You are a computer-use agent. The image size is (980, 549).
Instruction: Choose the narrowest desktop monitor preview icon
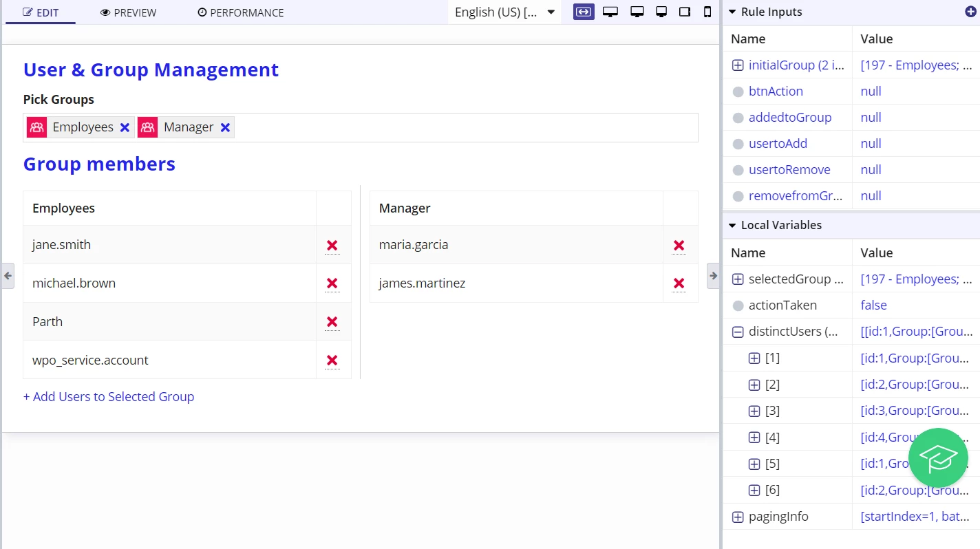661,12
